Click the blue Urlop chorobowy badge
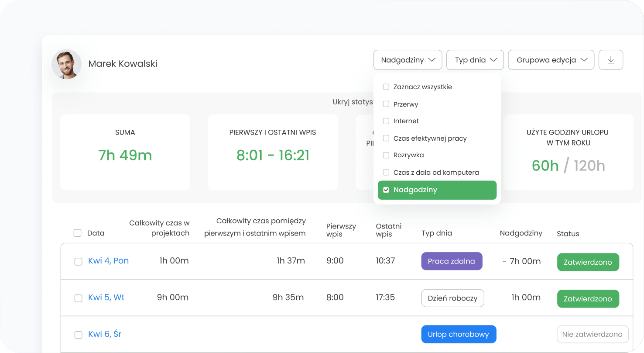Image resolution: width=644 pixels, height=353 pixels. point(459,334)
